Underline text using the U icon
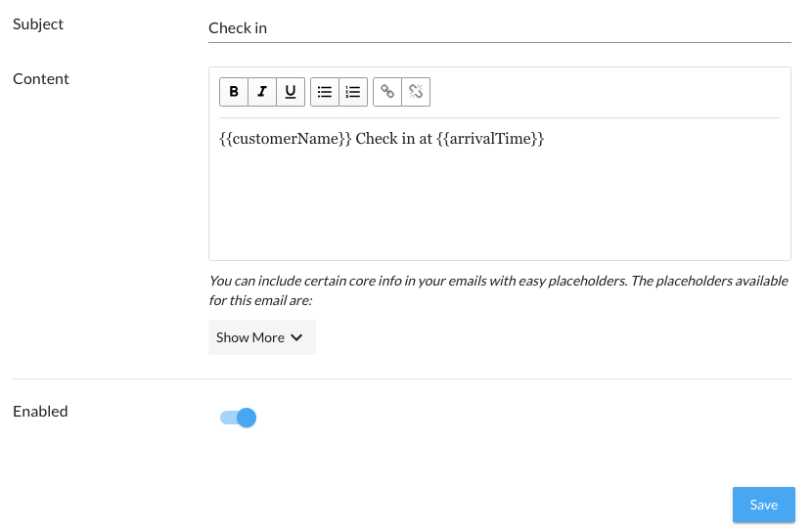The height and width of the screenshot is (531, 812). pos(291,92)
